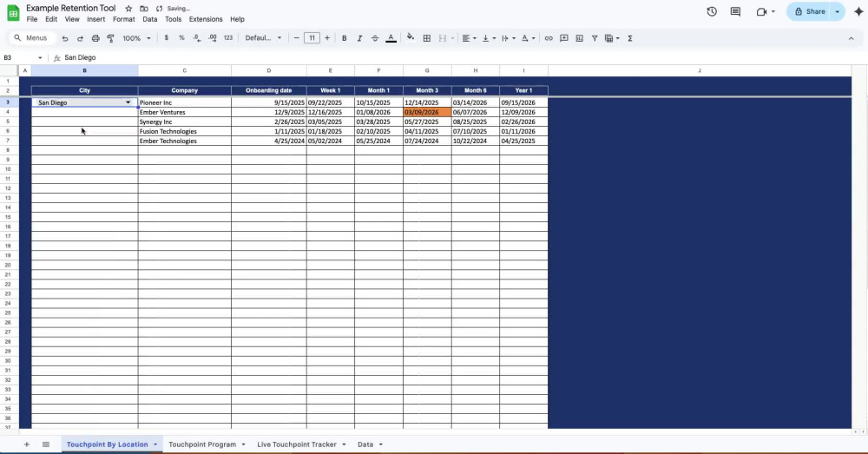Select the orange 03/09/2026 cell
868x454 pixels.
coord(427,112)
